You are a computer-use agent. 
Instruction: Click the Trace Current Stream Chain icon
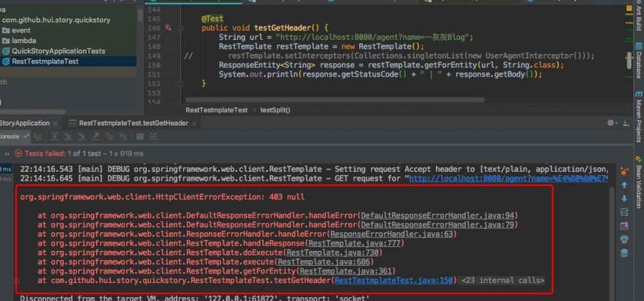[x=153, y=136]
